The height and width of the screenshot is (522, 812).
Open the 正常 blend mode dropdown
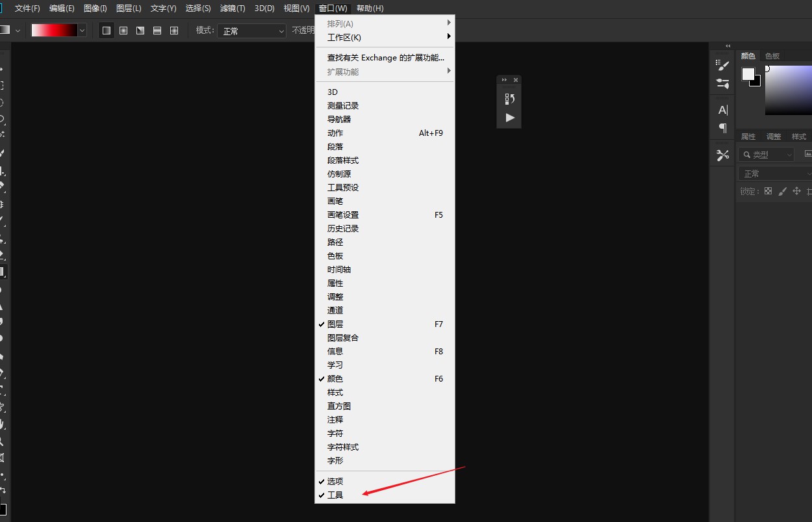tap(251, 30)
